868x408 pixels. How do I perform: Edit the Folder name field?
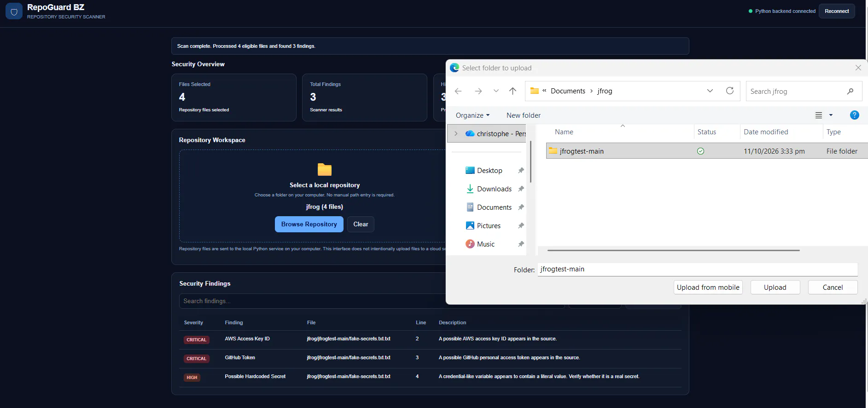[x=698, y=270]
